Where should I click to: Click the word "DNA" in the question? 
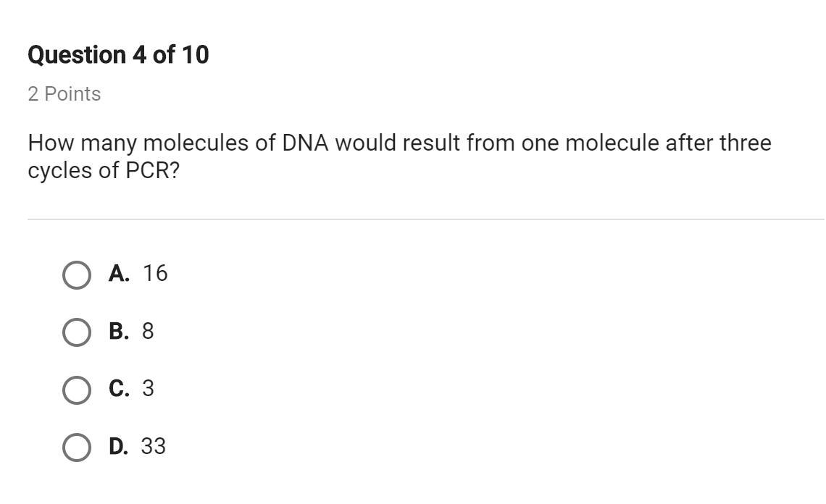pyautogui.click(x=305, y=143)
